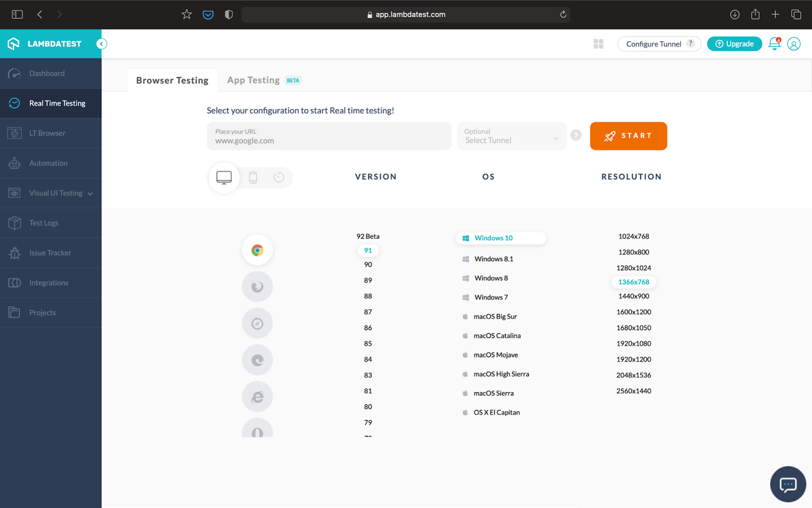Pick the Microsoft Edge browser icon

coord(257,360)
